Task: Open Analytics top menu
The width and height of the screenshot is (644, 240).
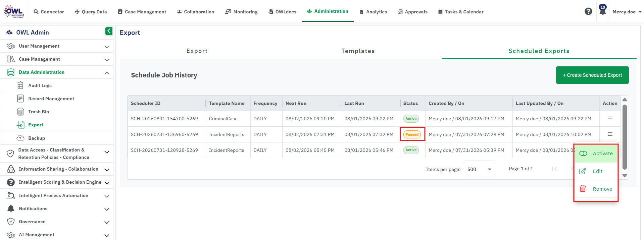Action: [x=373, y=12]
